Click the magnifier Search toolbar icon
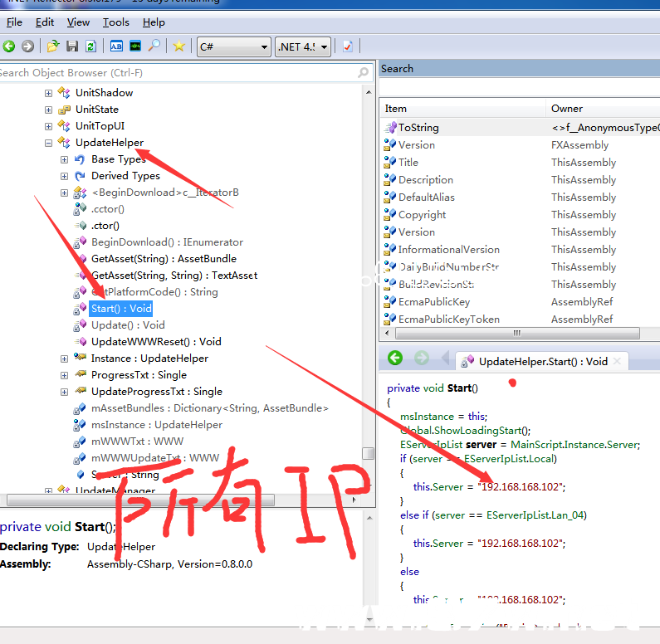This screenshot has height=644, width=660. click(154, 46)
